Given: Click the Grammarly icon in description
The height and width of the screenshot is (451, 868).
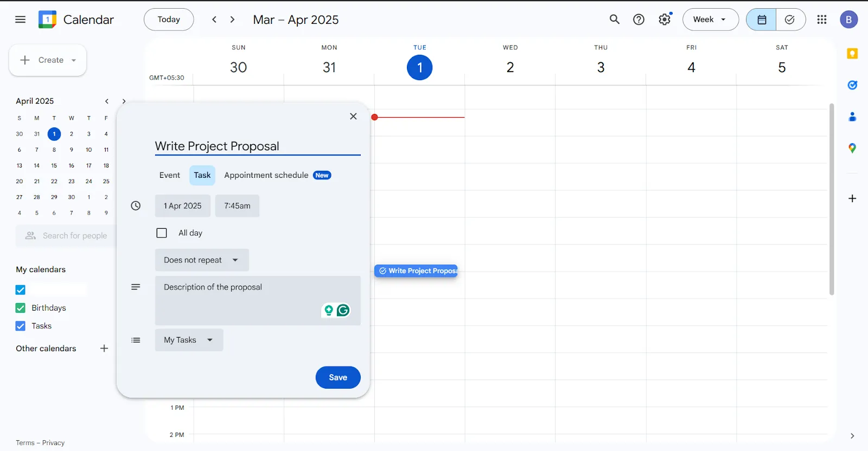Looking at the screenshot, I should 343,310.
